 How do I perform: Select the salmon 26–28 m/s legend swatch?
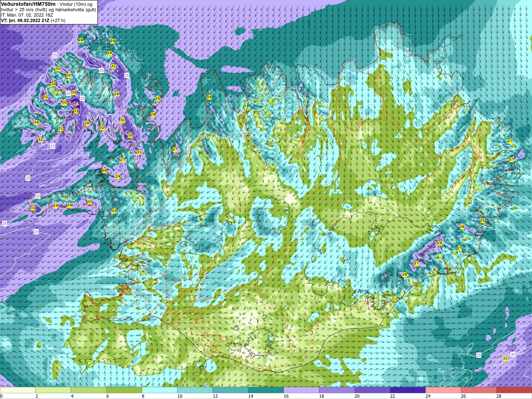(479, 390)
